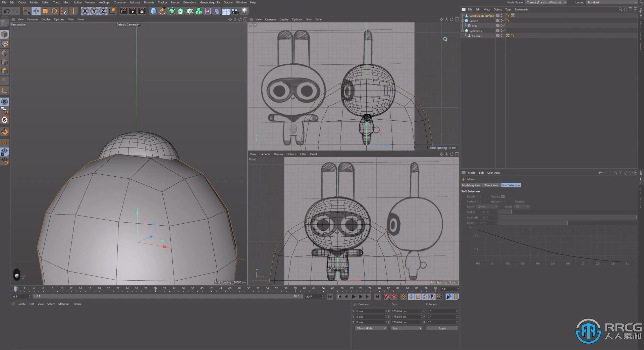Collapse the Symmetry tree node
The image size is (644, 350).
463,31
